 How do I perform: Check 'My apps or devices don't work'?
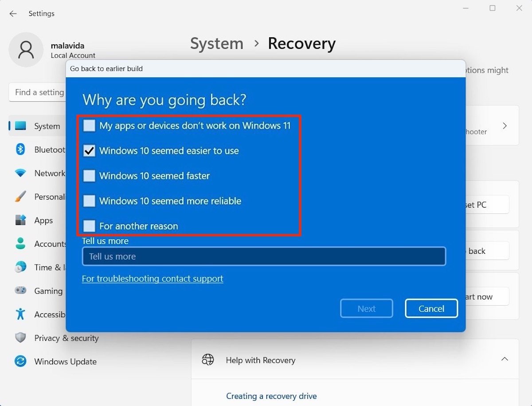(90, 126)
